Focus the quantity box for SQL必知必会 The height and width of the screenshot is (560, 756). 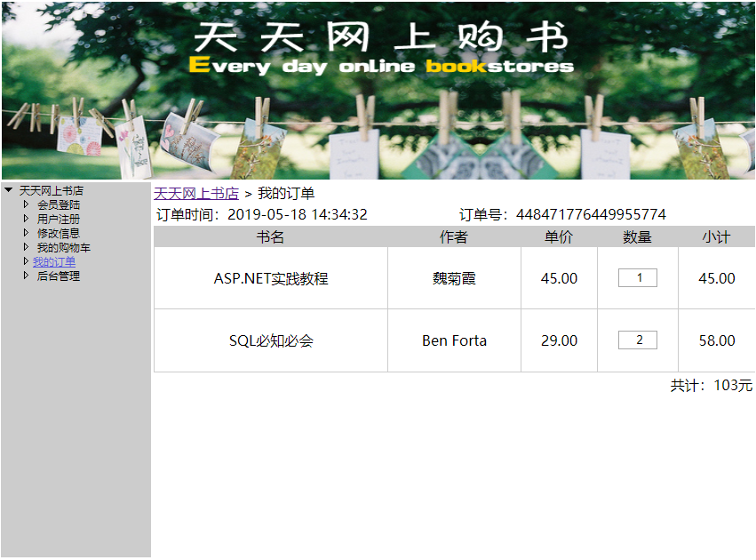click(x=638, y=340)
